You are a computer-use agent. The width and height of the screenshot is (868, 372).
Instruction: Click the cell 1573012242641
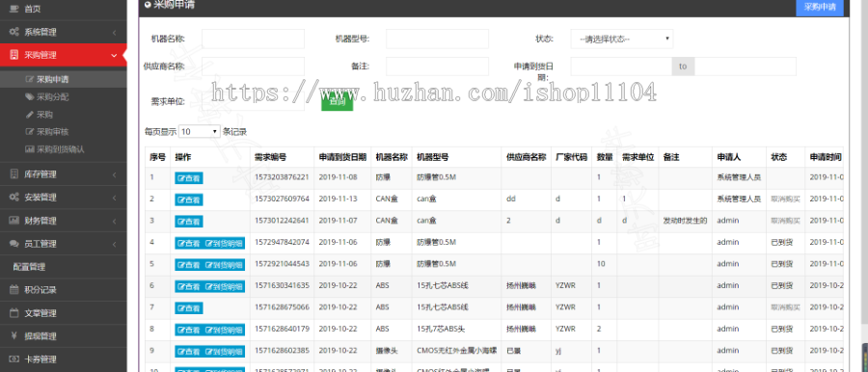(282, 221)
